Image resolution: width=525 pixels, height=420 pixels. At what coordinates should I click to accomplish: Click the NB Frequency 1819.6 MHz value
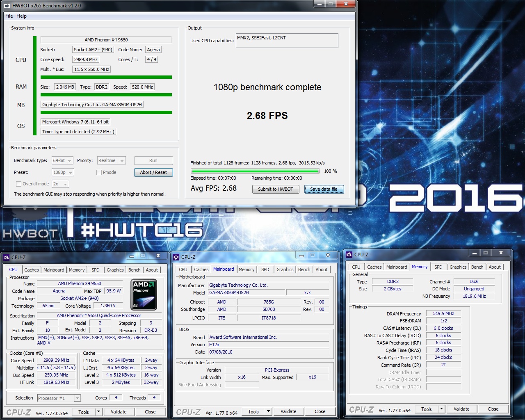[x=474, y=296]
